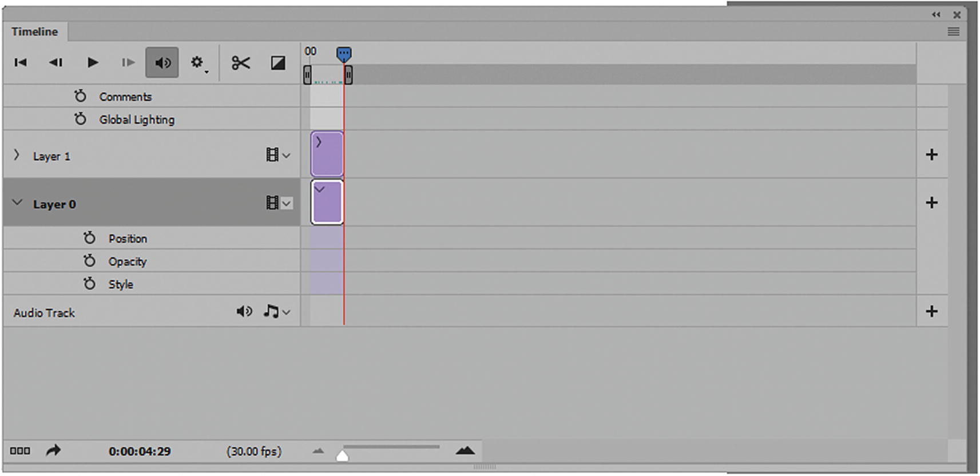Select the Timeline tab
Viewport: 980px width, 476px height.
35,32
